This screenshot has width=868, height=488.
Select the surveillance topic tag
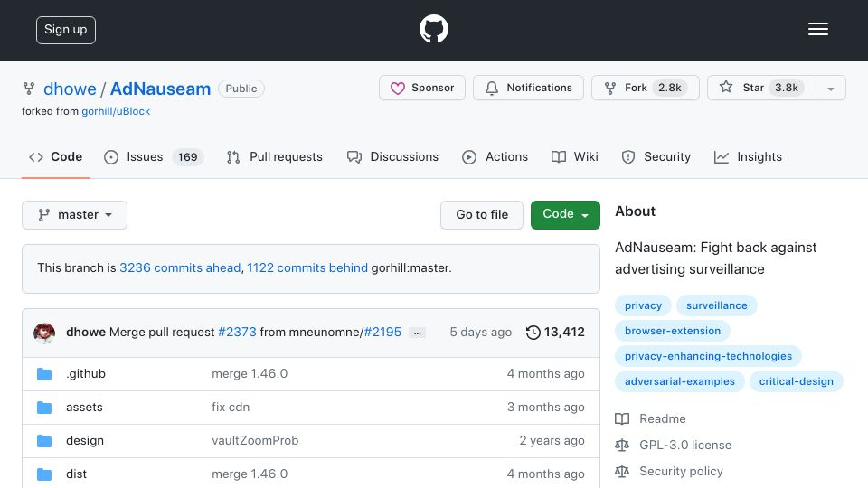pos(717,305)
